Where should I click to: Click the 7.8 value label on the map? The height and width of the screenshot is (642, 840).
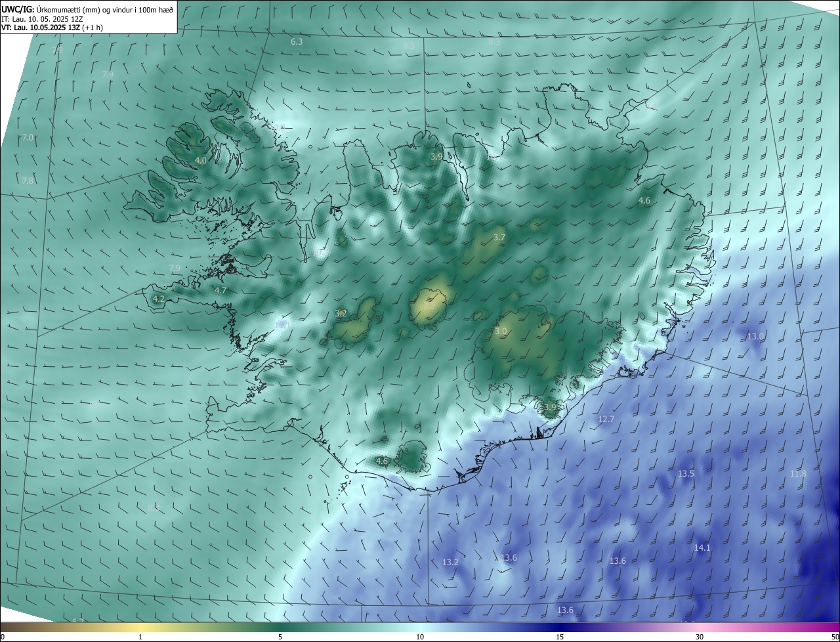click(x=28, y=181)
